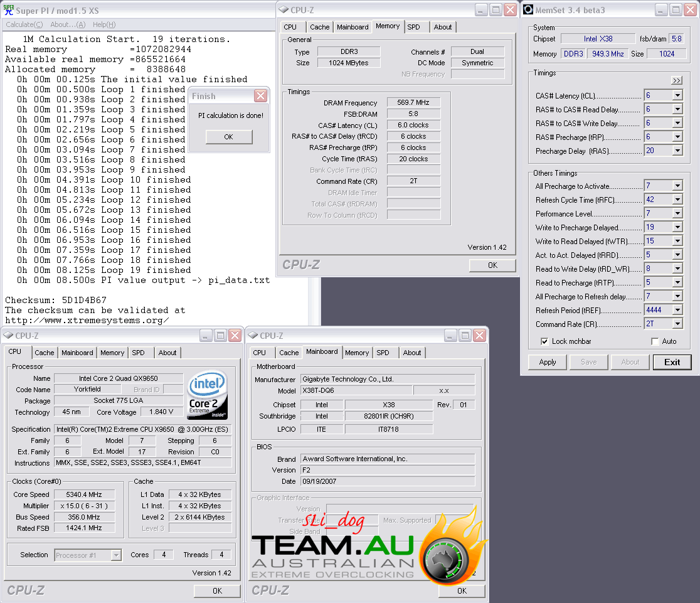Screen dimensions: 700x603
Task: Click the CPU-Z Memory window title icon
Action: coord(284,10)
